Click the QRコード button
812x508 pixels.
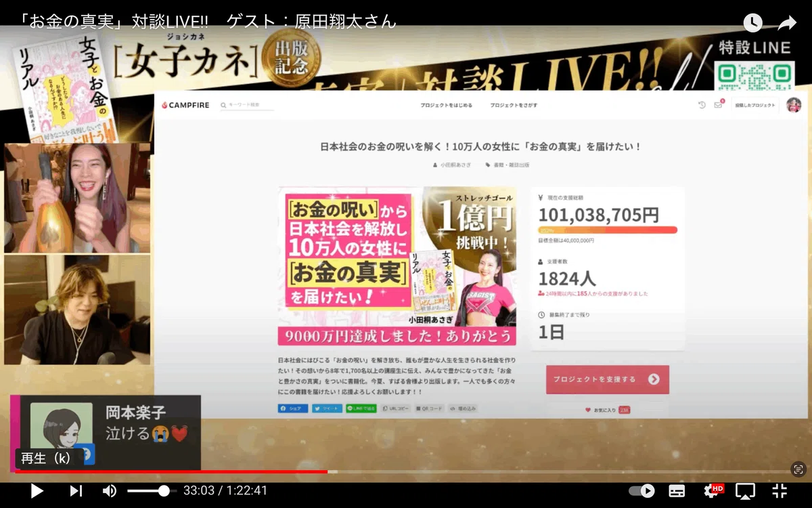(430, 408)
